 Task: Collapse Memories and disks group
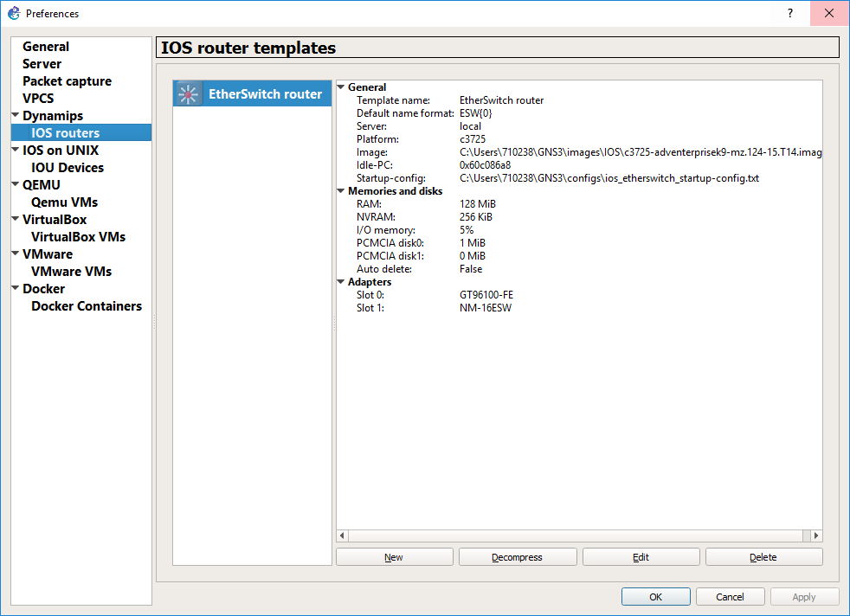coord(341,190)
